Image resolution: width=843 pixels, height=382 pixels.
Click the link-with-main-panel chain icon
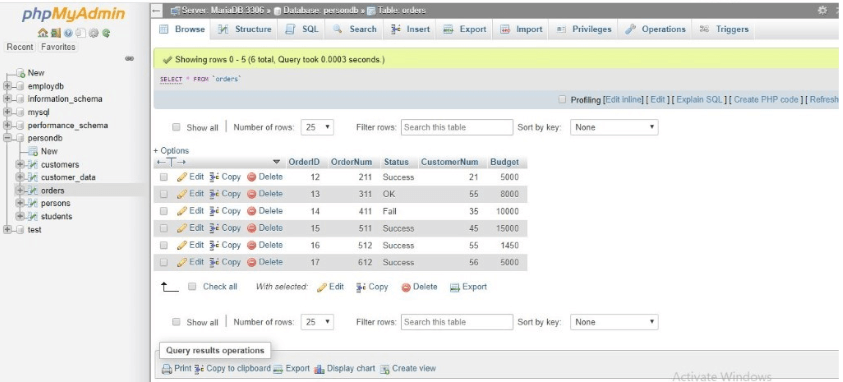click(130, 59)
